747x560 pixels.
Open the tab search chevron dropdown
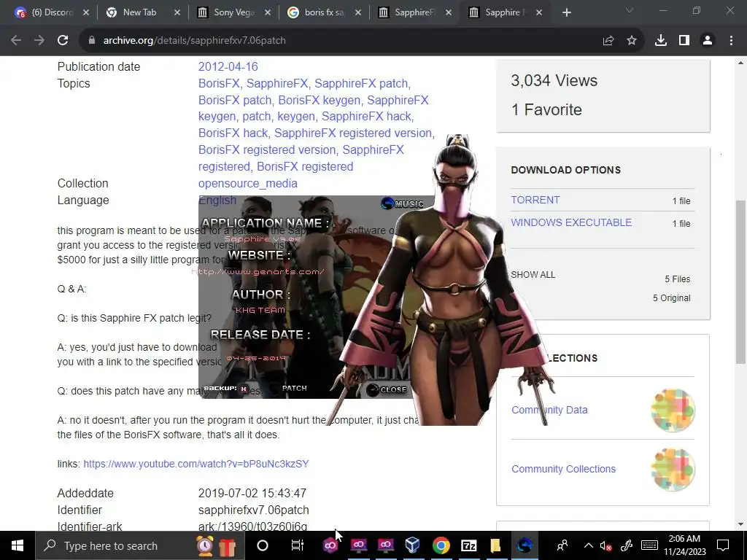click(x=629, y=10)
